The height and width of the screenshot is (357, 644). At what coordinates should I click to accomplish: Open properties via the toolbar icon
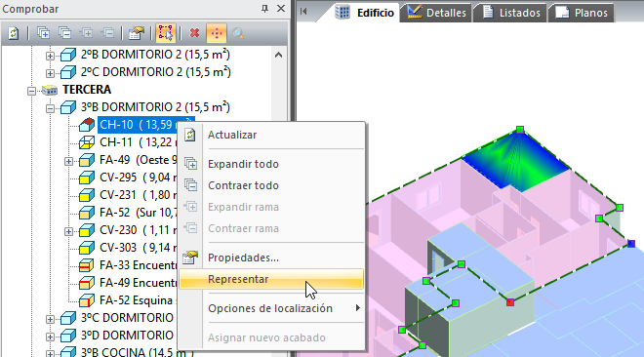(136, 33)
